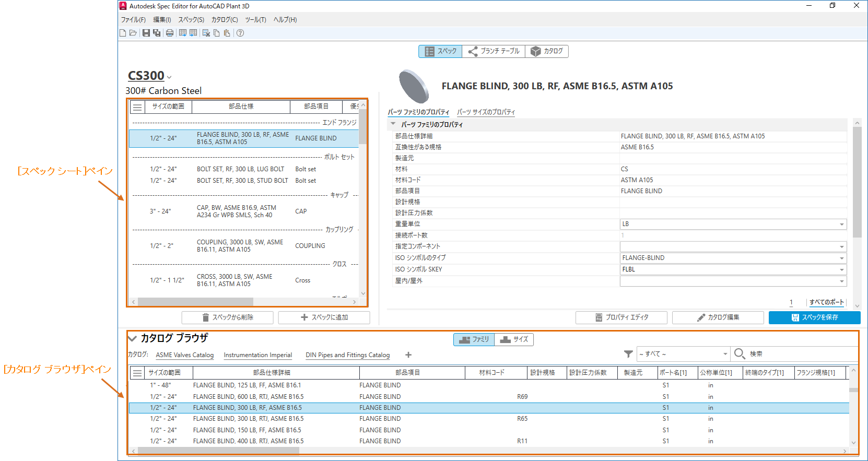
Task: Open the カタログ(C) menu
Action: (x=225, y=20)
